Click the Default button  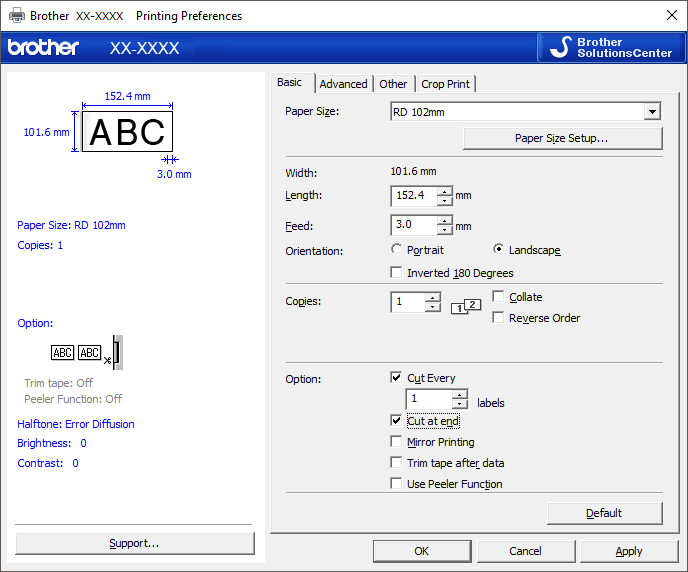[x=605, y=513]
